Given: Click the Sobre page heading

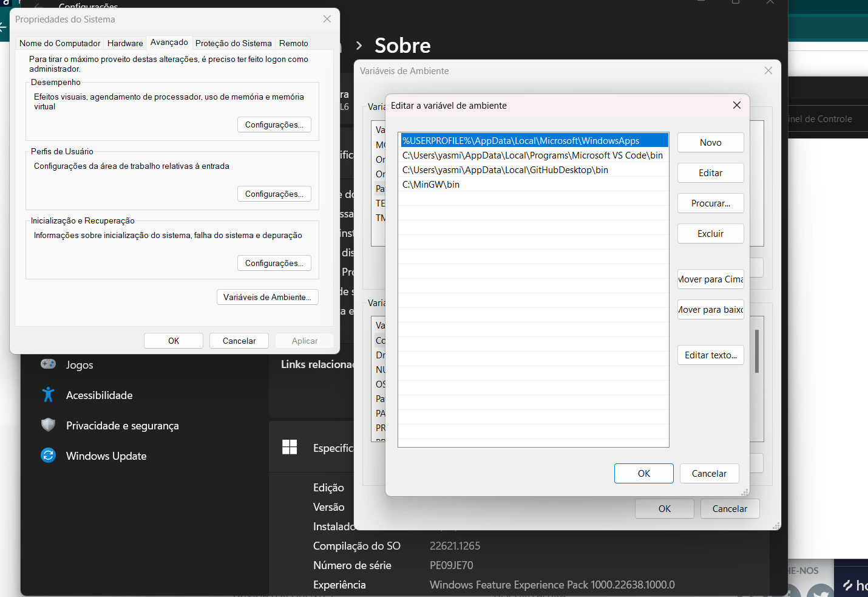Looking at the screenshot, I should tap(402, 46).
